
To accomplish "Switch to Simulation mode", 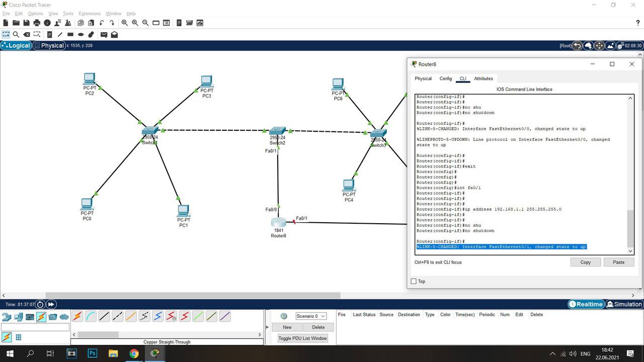I will click(x=624, y=304).
